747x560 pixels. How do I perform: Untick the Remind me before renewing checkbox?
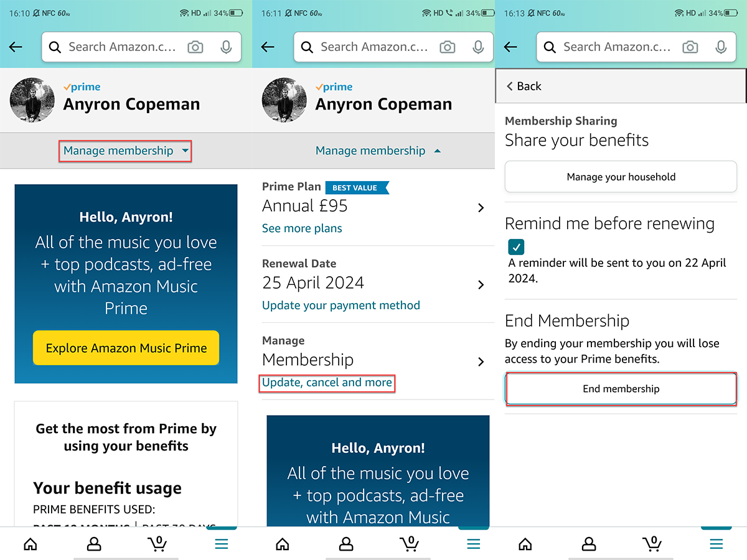[x=516, y=247]
